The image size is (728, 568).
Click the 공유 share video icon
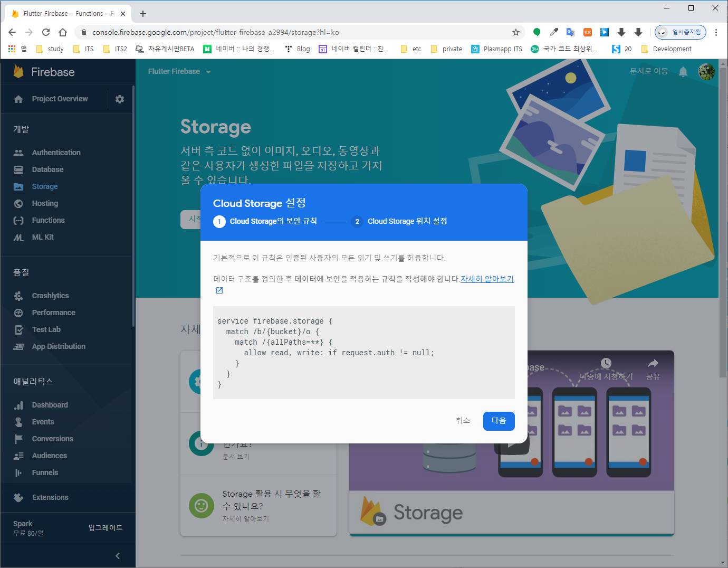point(653,370)
